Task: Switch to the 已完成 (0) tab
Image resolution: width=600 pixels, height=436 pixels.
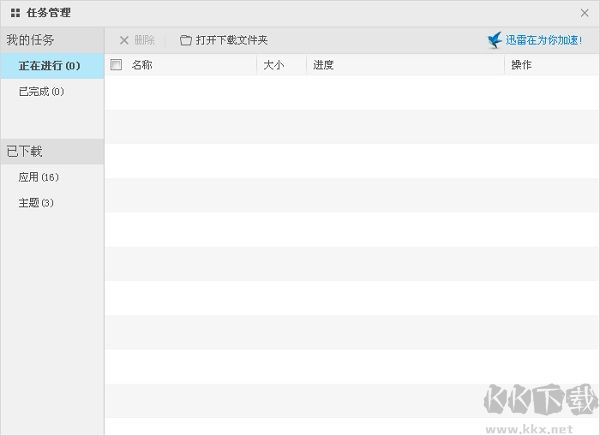Action: click(52, 91)
